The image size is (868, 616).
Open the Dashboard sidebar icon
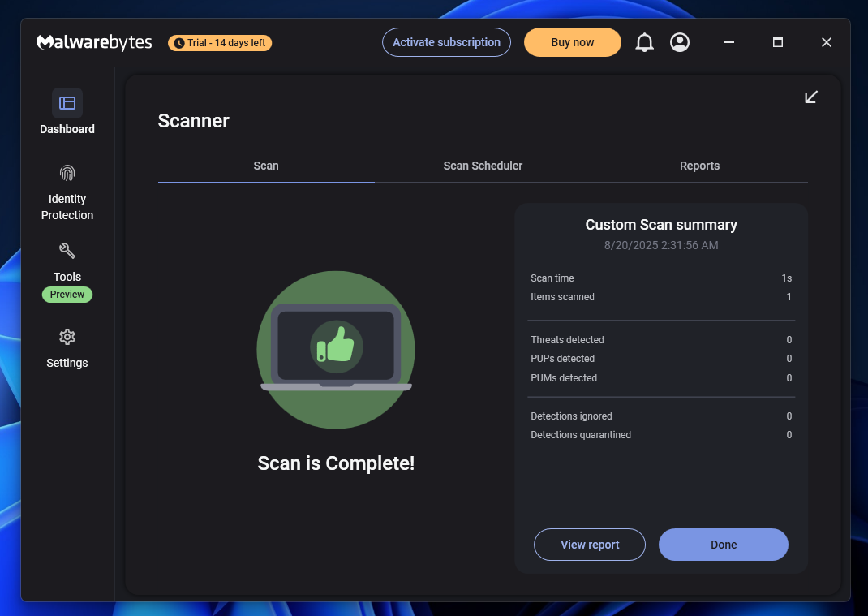pos(67,103)
